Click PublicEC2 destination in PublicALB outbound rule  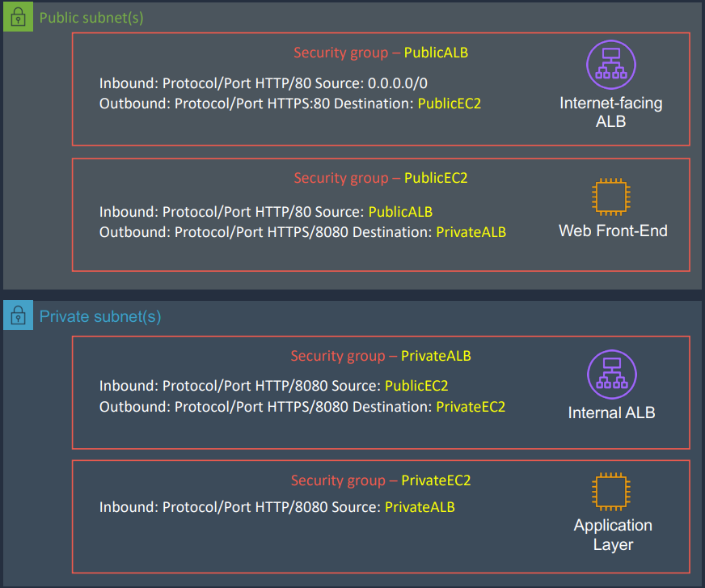click(450, 104)
